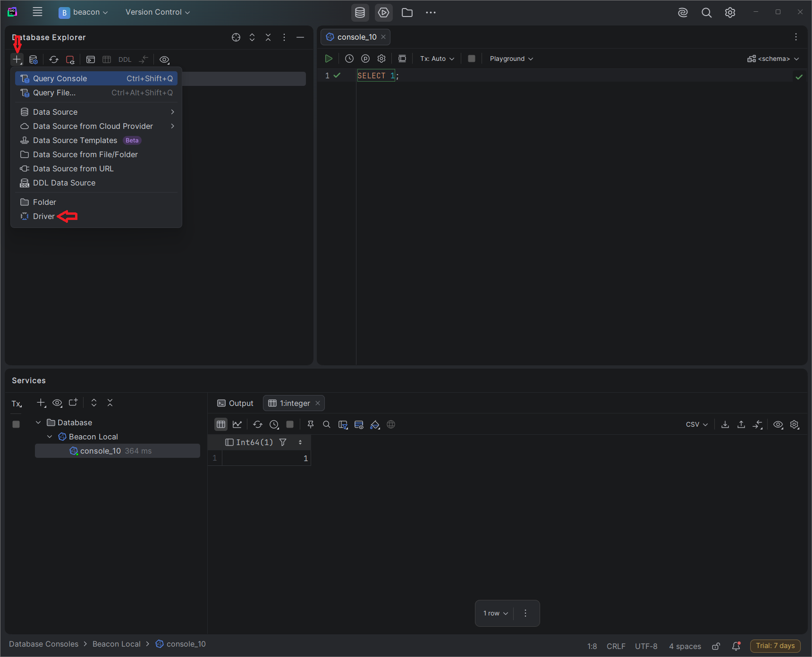Open the beacon project dropdown
The width and height of the screenshot is (812, 657).
[84, 12]
